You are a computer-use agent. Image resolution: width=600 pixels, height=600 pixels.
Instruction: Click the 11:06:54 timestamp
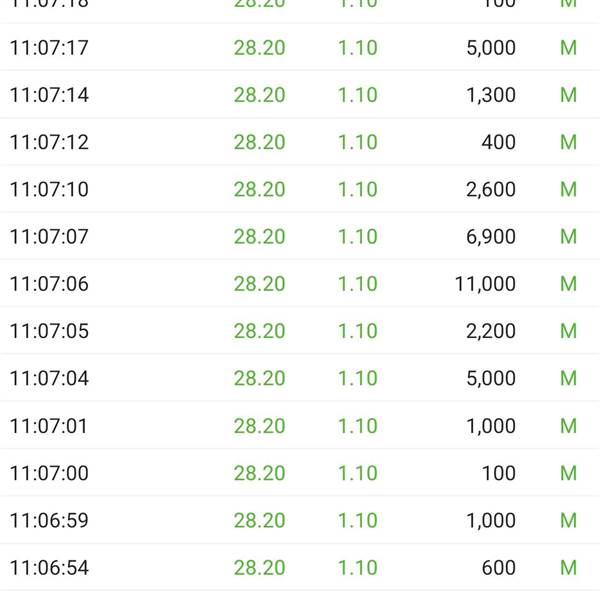49,568
